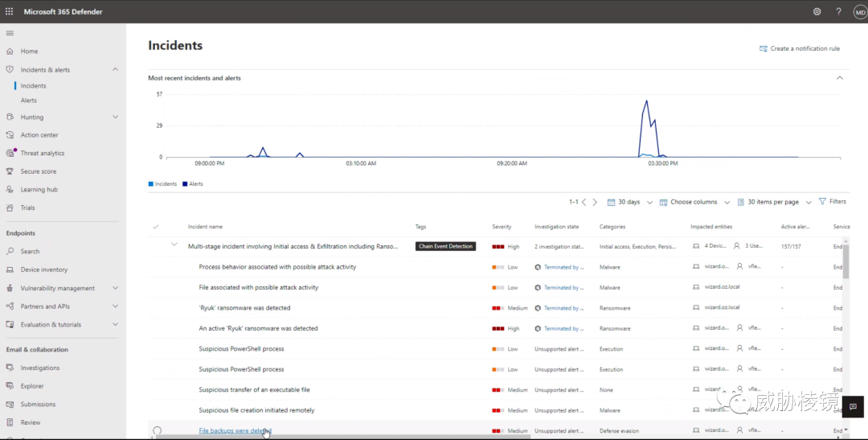
Task: Open the settings gear icon
Action: pos(817,11)
